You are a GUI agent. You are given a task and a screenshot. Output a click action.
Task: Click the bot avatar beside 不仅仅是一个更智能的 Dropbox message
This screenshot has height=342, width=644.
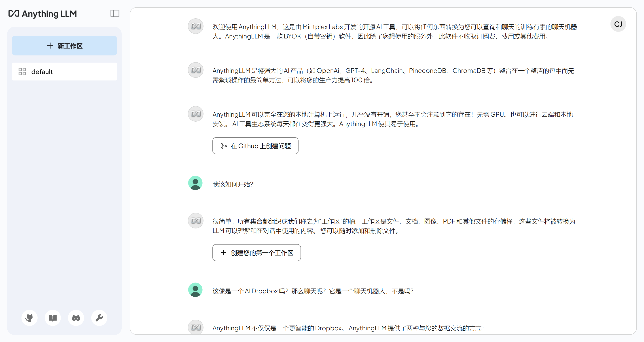click(x=195, y=327)
